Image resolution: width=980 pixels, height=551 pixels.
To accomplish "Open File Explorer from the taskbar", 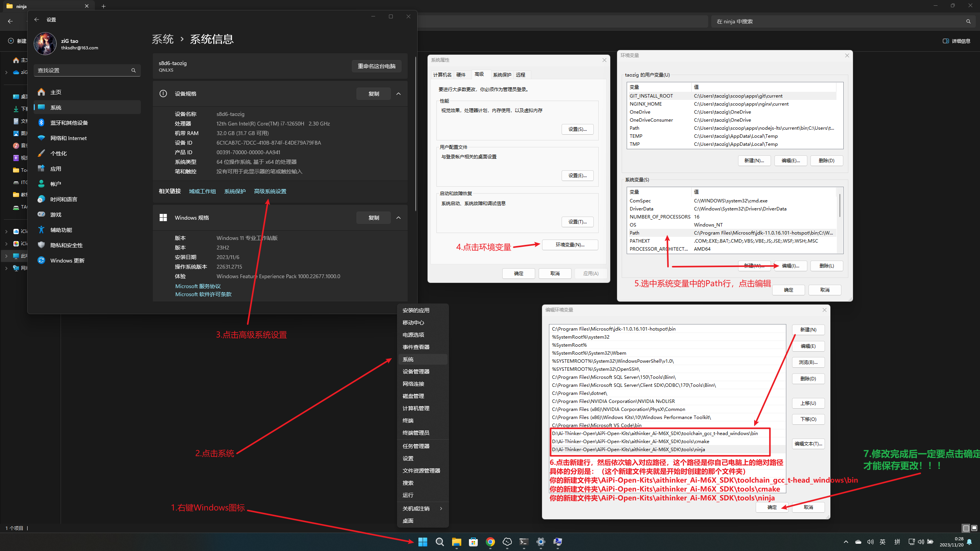I will point(456,542).
